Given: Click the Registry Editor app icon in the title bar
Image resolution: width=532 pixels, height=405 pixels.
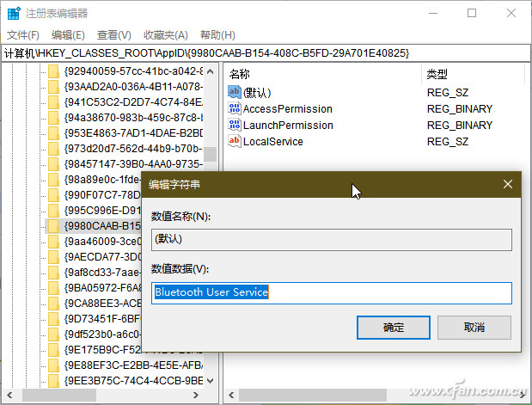Looking at the screenshot, I should click(x=15, y=13).
